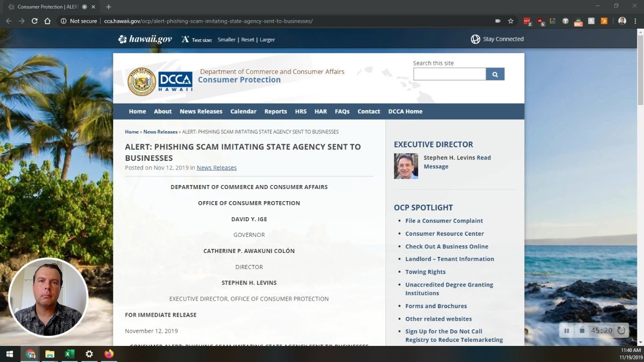The height and width of the screenshot is (362, 644).
Task: Open a new browser tab
Action: (x=108, y=7)
